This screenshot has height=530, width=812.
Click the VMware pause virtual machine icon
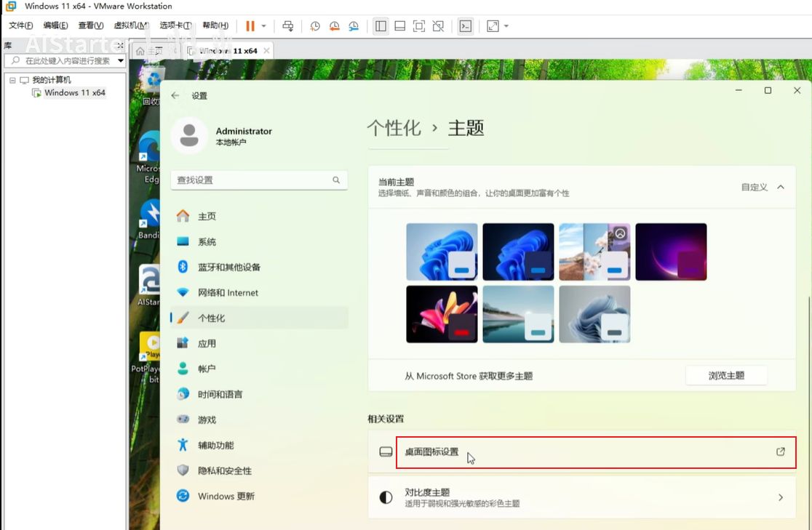coord(250,26)
